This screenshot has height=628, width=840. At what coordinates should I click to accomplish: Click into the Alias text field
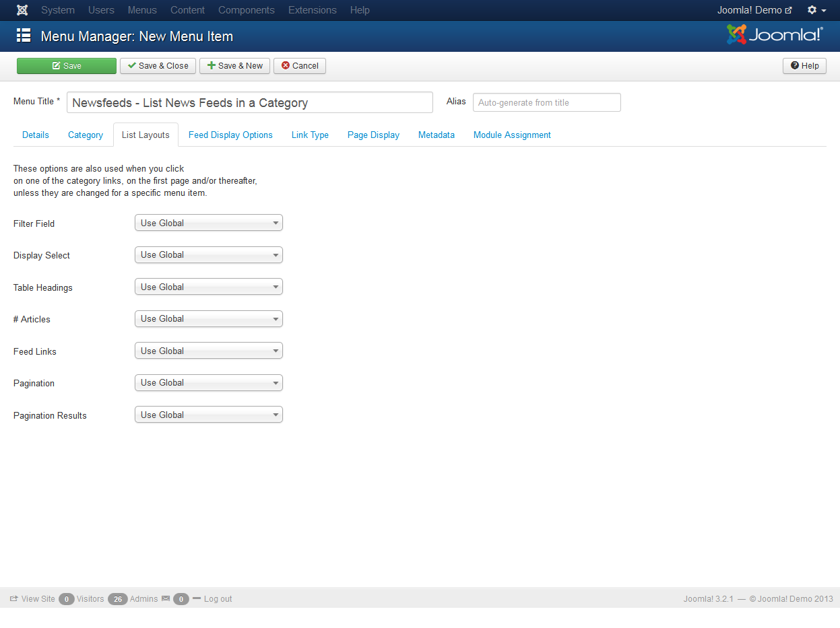tap(546, 103)
